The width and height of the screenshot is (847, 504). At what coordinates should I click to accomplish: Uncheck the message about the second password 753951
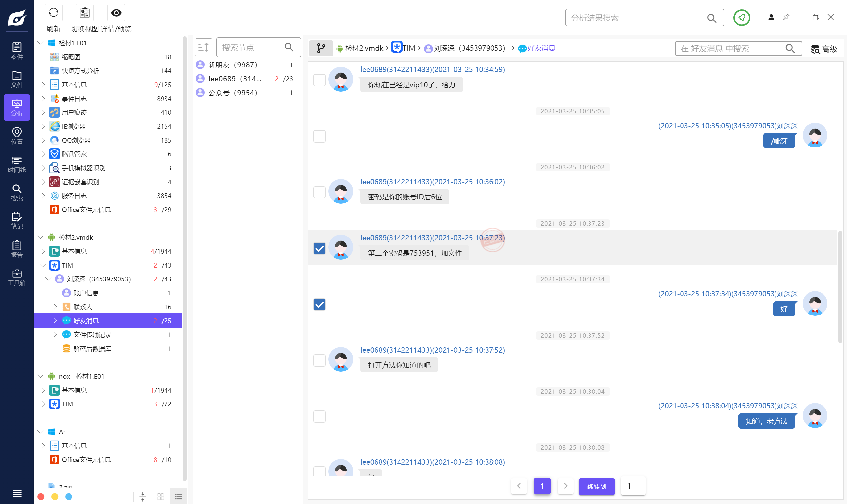(319, 248)
